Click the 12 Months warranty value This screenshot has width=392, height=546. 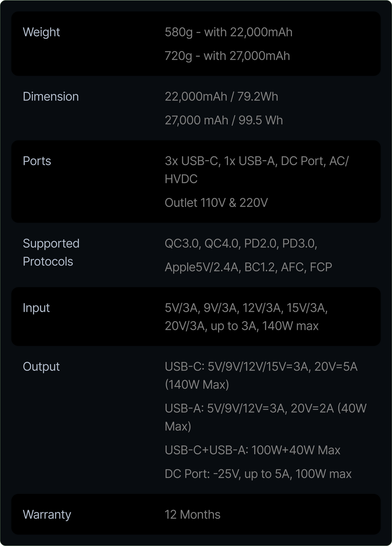(x=192, y=514)
